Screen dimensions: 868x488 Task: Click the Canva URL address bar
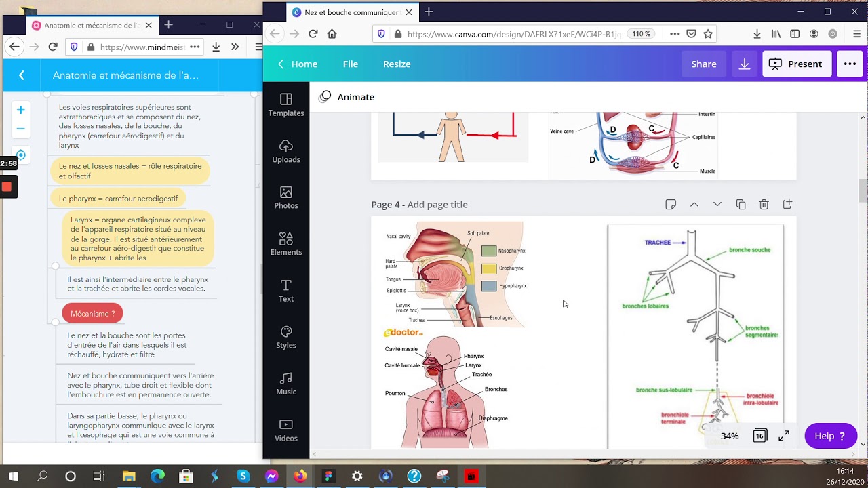(x=514, y=33)
